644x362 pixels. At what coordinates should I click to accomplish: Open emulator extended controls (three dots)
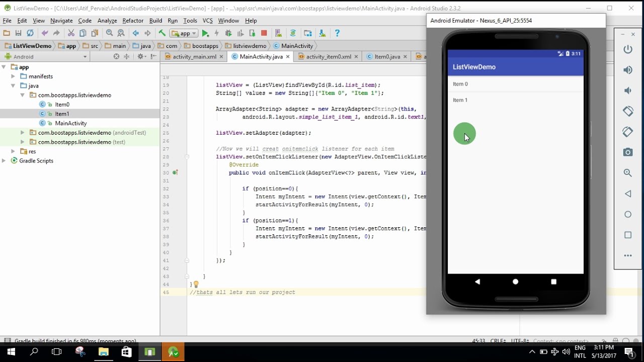click(x=627, y=255)
